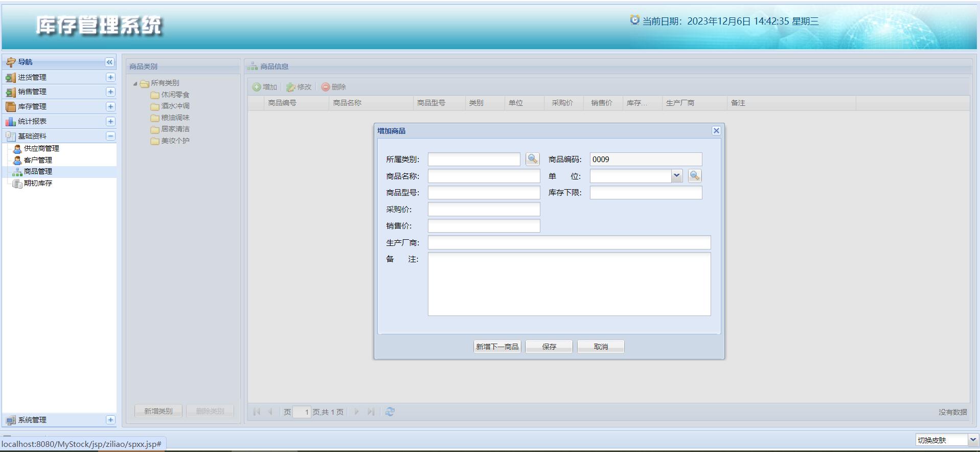Image resolution: width=980 pixels, height=452 pixels.
Task: Click the 商品名称 column header
Action: pos(371,103)
